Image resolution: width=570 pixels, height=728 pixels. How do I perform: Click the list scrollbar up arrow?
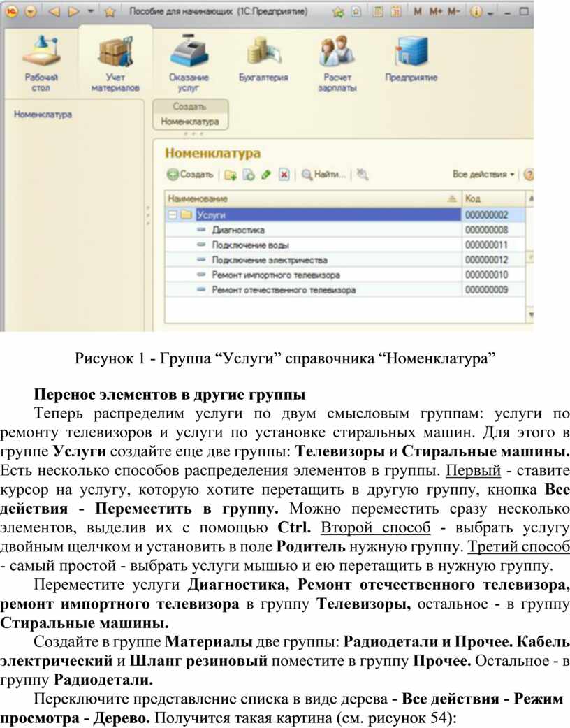(531, 198)
